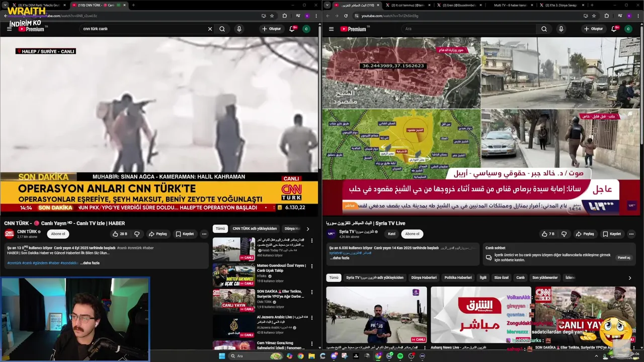Like the CNN TÜRK video (28 B)
644x362 pixels.
click(120, 234)
